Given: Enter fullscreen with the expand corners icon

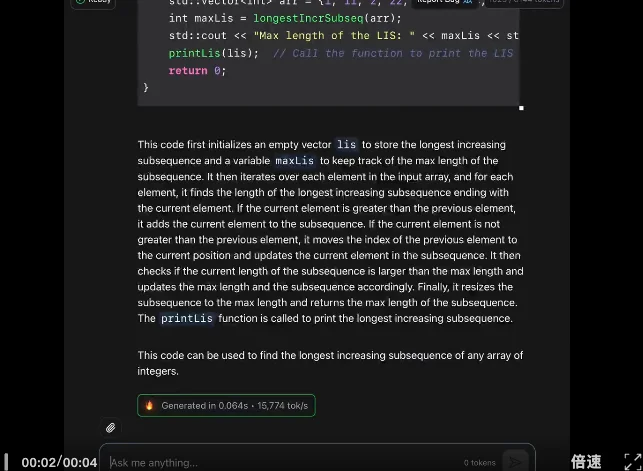Looking at the screenshot, I should coord(630,461).
